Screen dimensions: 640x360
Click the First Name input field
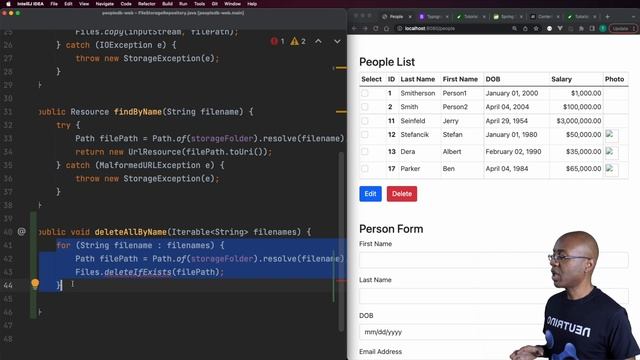493,260
